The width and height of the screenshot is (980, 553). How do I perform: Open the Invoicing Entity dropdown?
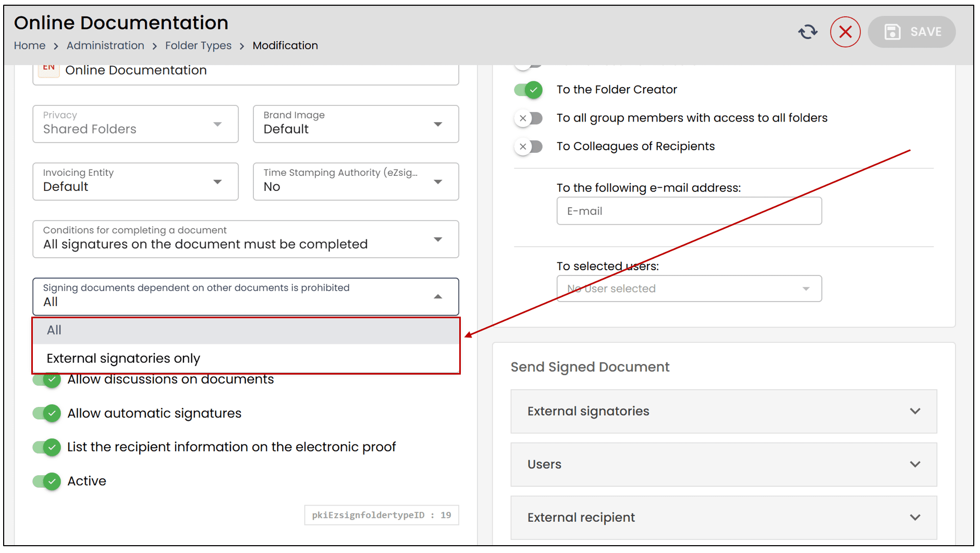point(135,182)
